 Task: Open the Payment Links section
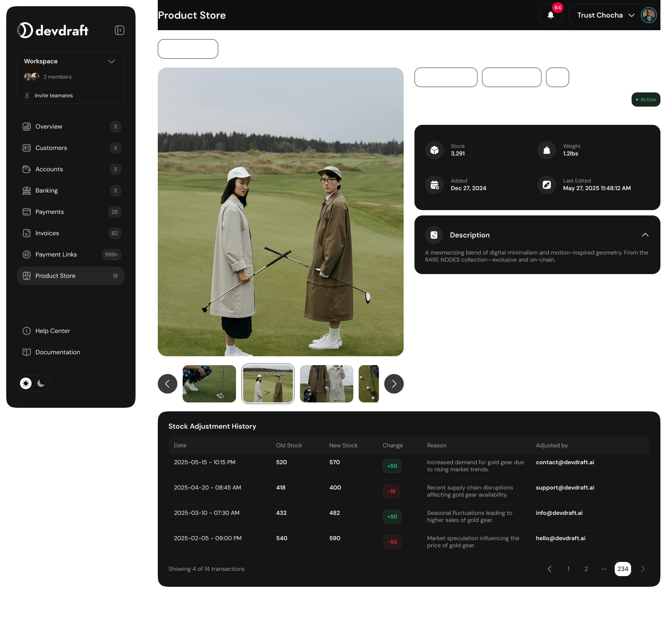(56, 255)
